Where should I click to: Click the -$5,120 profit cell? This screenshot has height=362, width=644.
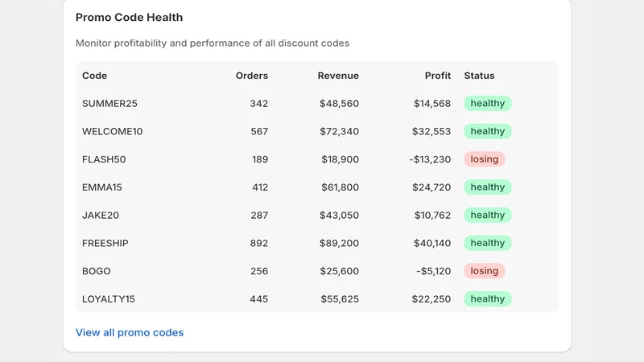tap(434, 271)
